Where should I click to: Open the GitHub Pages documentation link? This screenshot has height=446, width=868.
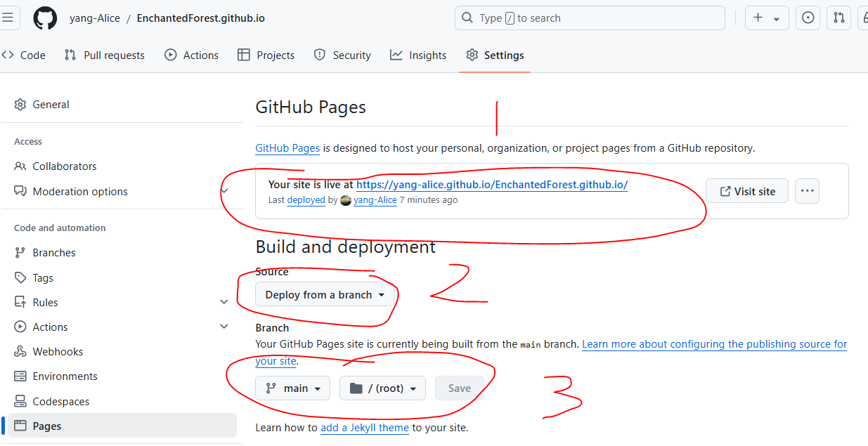coord(287,148)
